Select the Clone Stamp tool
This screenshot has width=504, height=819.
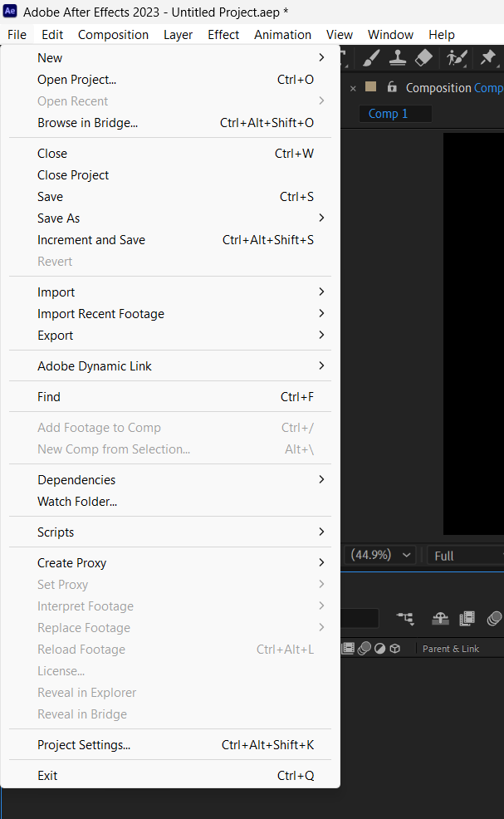click(x=398, y=57)
